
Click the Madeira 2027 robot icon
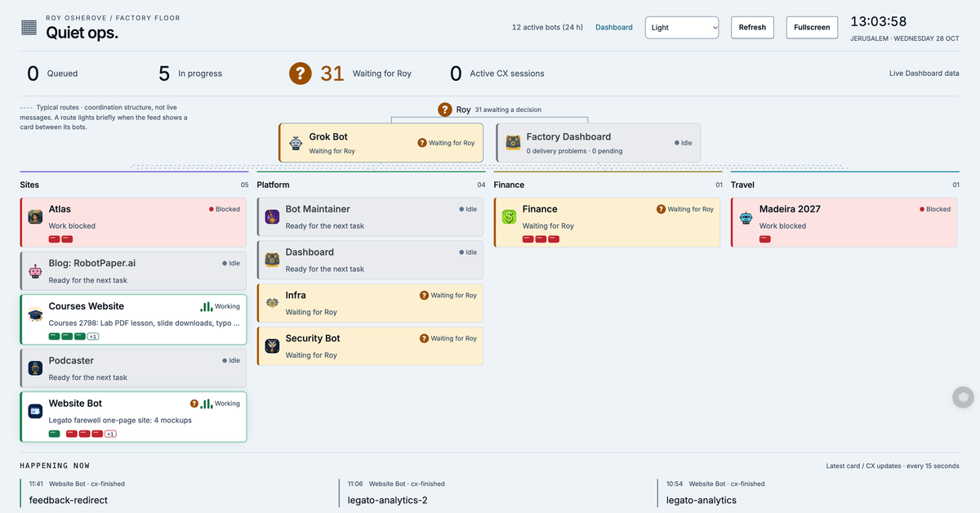pos(746,216)
